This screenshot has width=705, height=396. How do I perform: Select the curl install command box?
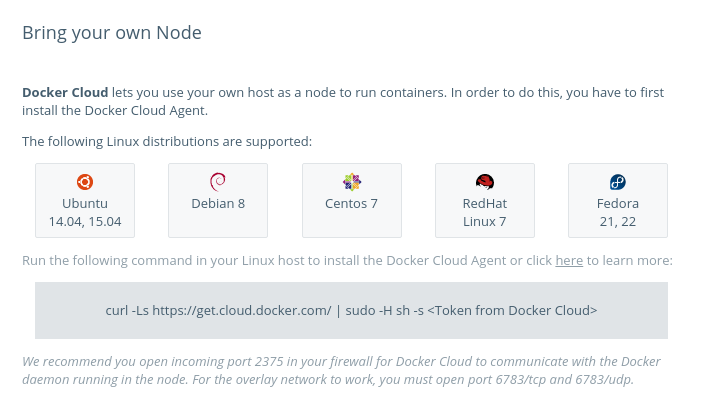click(351, 311)
